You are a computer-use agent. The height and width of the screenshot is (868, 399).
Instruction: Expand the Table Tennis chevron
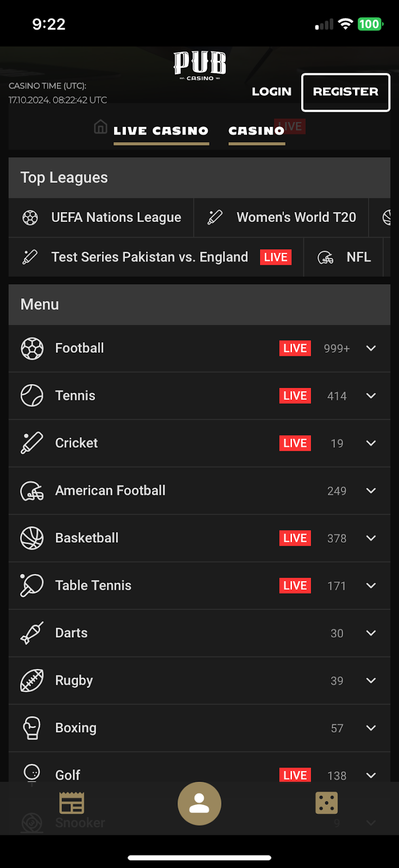371,586
